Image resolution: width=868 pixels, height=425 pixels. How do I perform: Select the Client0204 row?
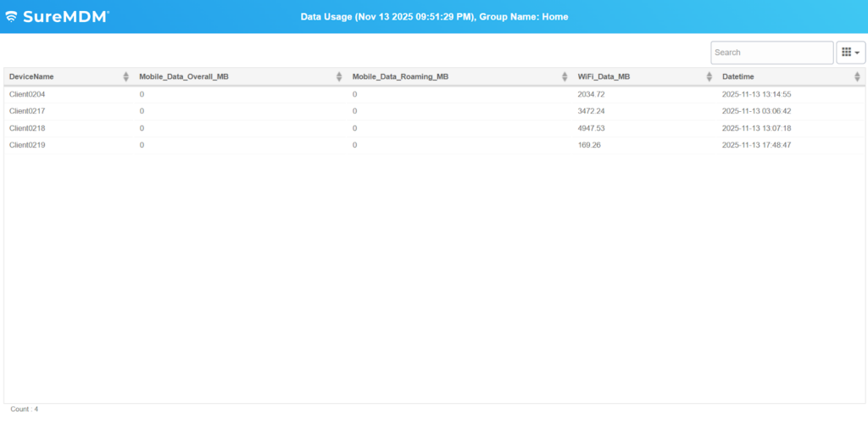(27, 94)
